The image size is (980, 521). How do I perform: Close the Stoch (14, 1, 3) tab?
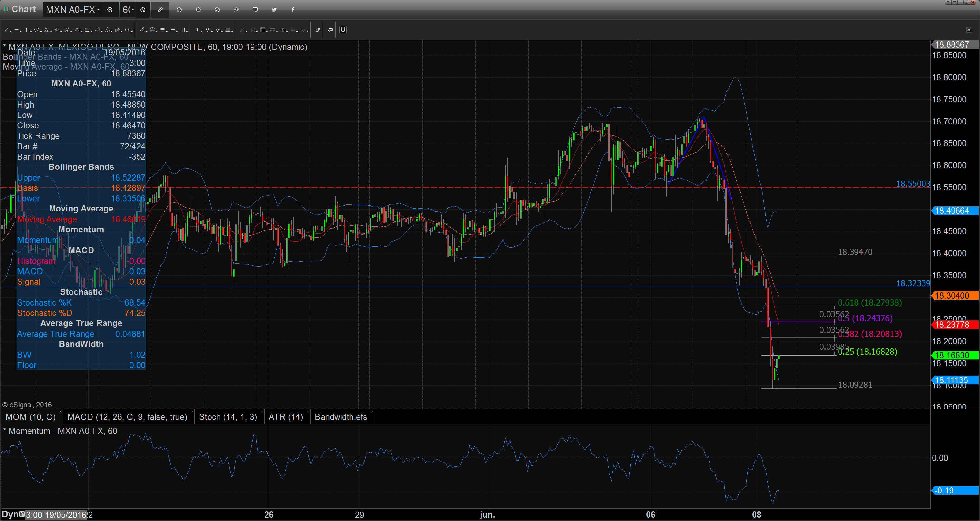262,412
